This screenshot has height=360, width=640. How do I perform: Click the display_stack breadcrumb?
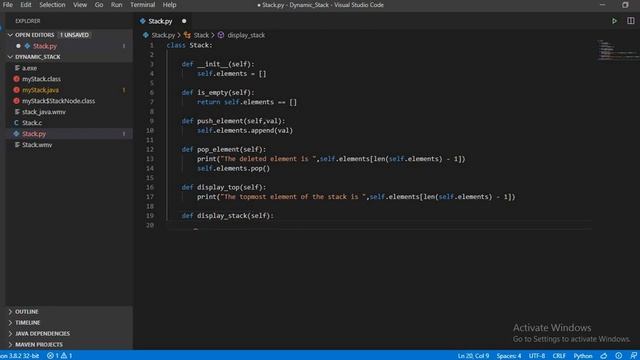246,35
